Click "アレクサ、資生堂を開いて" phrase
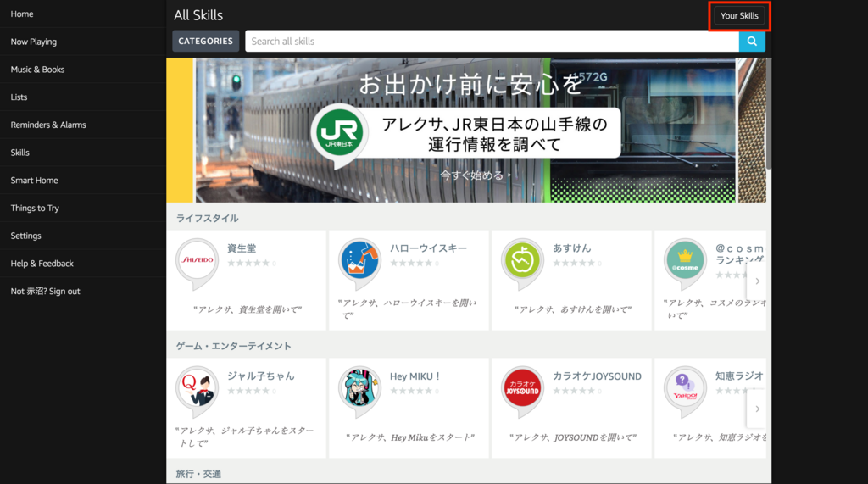This screenshot has height=484, width=868. (247, 309)
